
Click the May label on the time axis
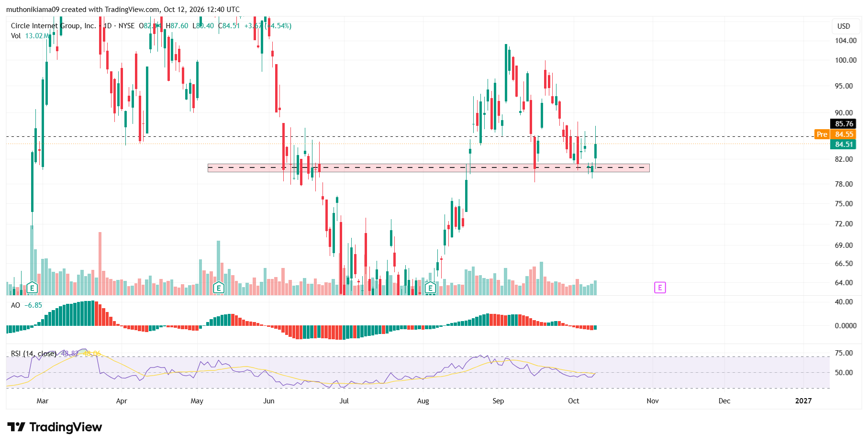click(x=197, y=401)
